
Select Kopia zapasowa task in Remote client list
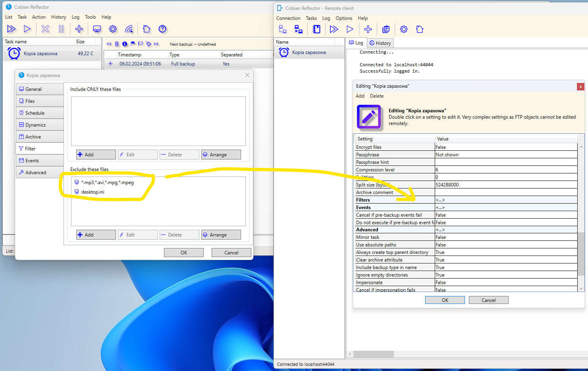pos(309,52)
